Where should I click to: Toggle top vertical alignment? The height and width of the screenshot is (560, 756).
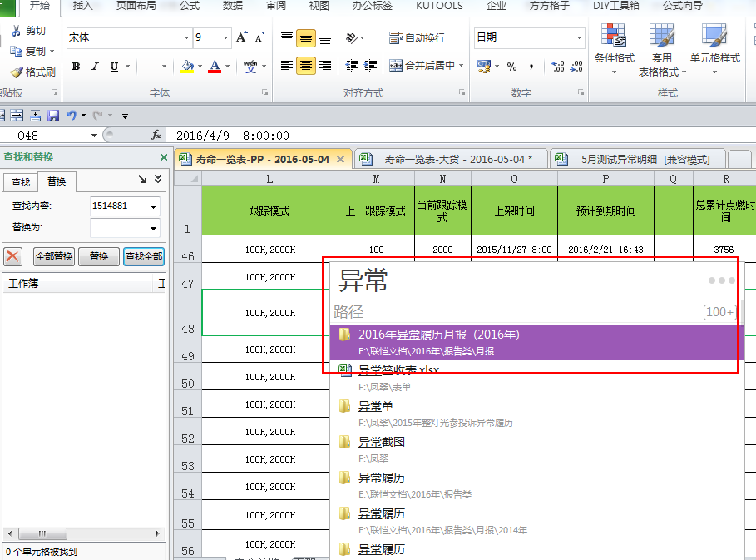[287, 37]
